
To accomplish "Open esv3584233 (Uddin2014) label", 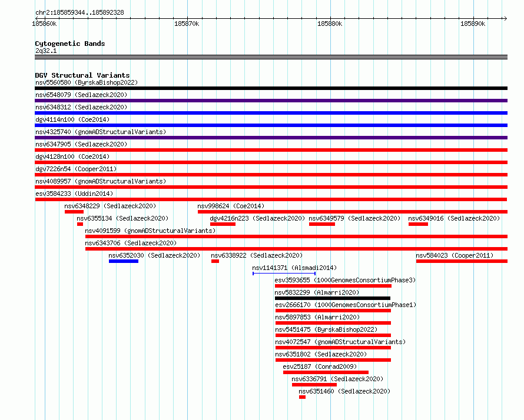I will (74, 194).
